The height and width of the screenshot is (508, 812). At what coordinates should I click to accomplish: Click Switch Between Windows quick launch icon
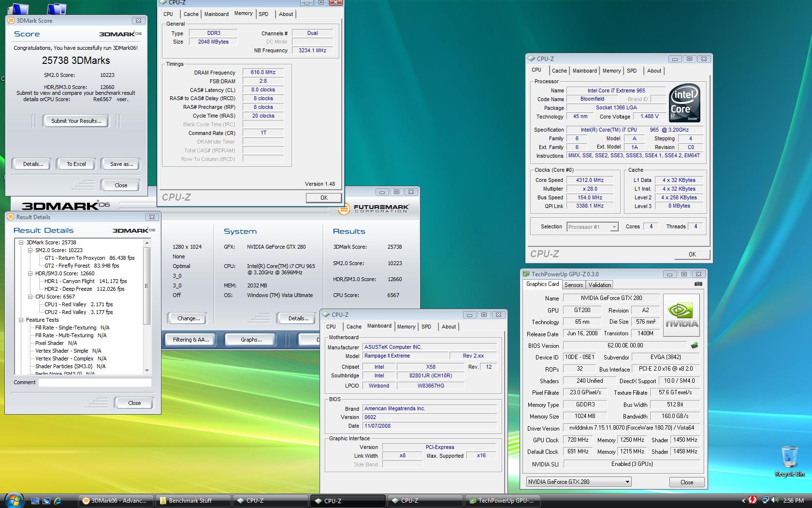point(46,501)
